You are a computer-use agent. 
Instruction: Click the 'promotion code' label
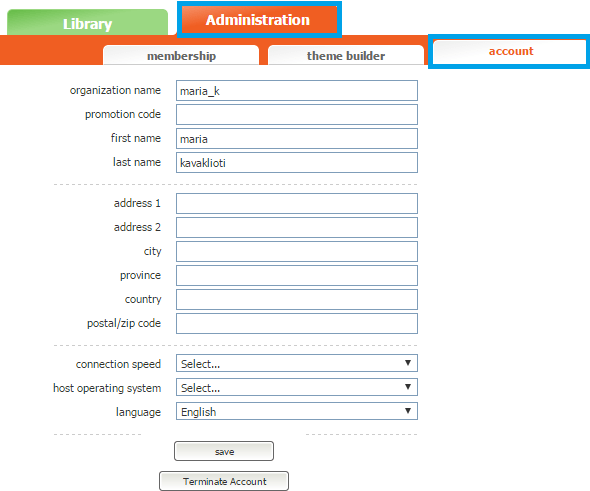tap(123, 114)
